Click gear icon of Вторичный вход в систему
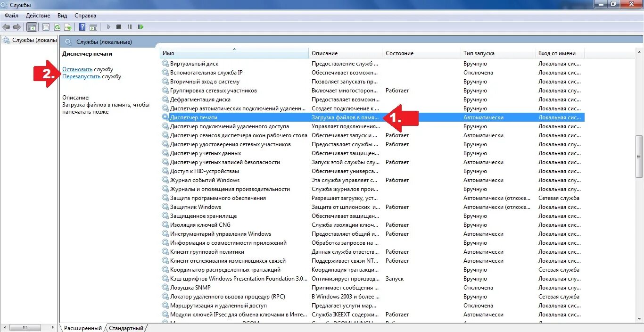The image size is (644, 332). (x=165, y=82)
